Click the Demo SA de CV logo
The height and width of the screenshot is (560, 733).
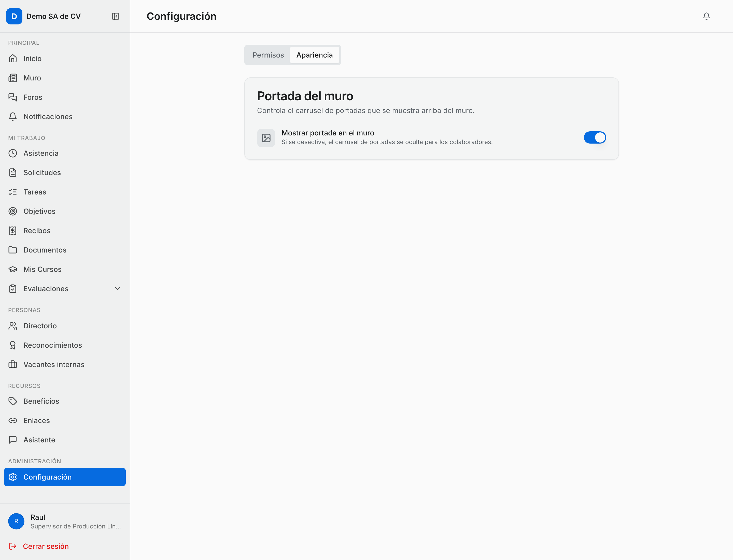point(14,16)
